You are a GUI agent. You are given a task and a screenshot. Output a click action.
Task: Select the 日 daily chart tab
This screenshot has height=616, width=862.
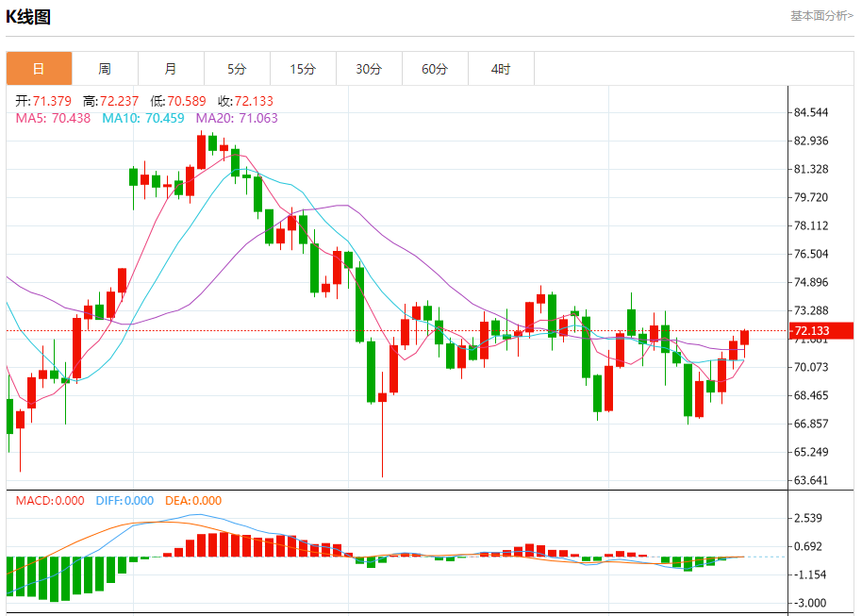point(39,69)
